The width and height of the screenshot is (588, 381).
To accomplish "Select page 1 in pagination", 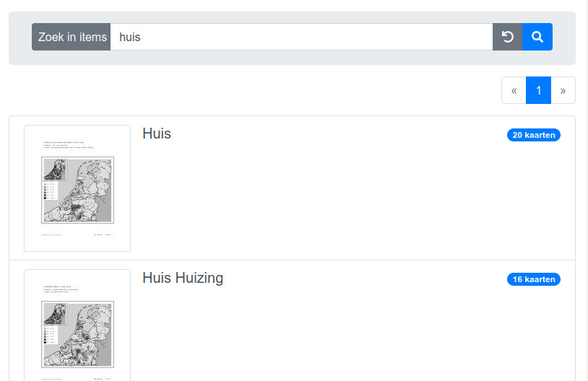I will (538, 90).
